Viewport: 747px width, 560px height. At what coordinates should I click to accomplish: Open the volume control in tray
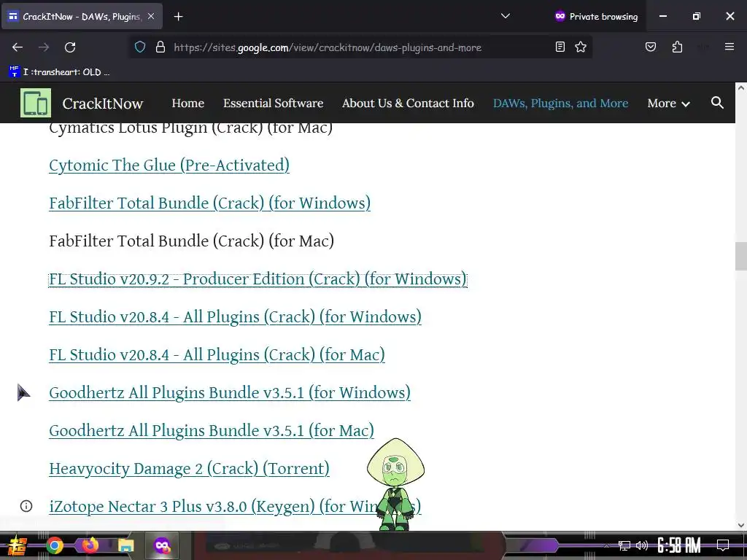(642, 545)
